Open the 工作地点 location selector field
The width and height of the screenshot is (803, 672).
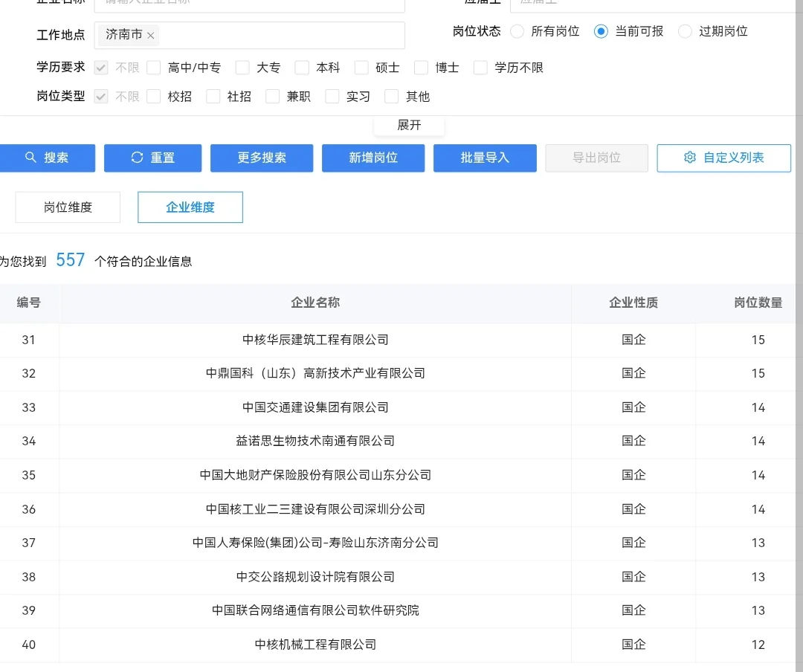249,36
